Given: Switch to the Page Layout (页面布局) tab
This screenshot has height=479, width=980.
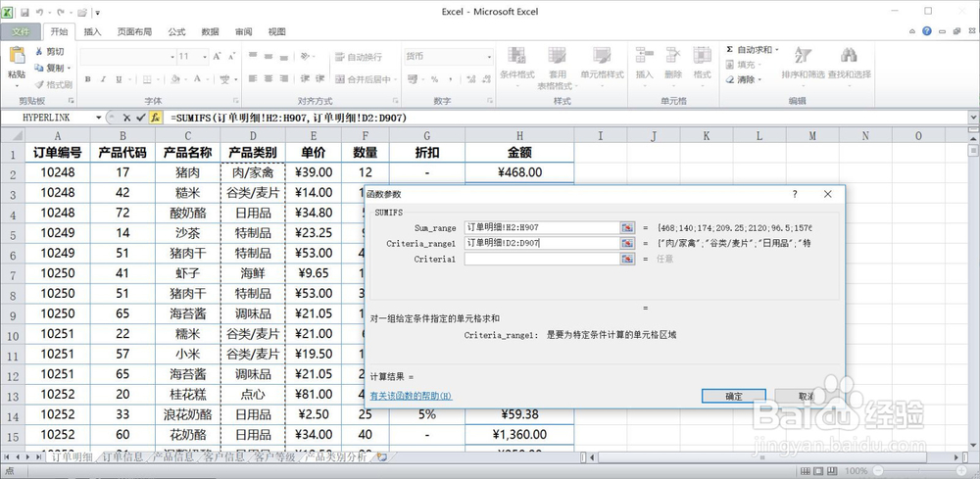Looking at the screenshot, I should coord(134,32).
